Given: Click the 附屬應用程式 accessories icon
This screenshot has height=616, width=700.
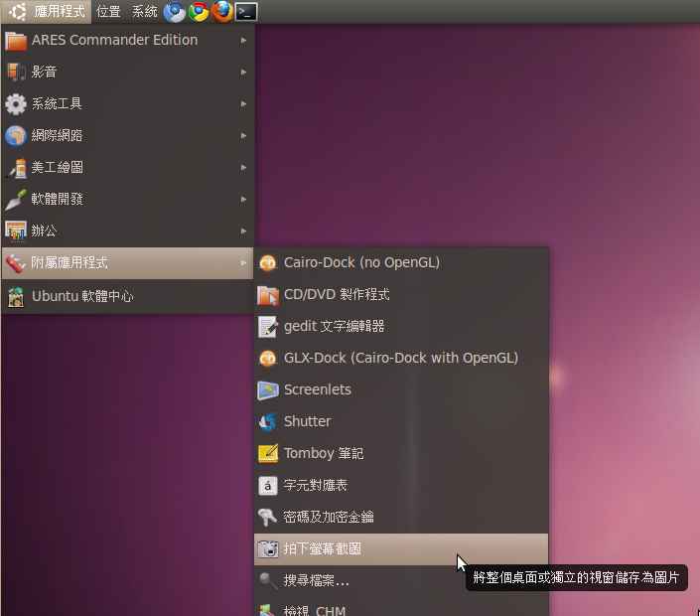Looking at the screenshot, I should (x=15, y=263).
